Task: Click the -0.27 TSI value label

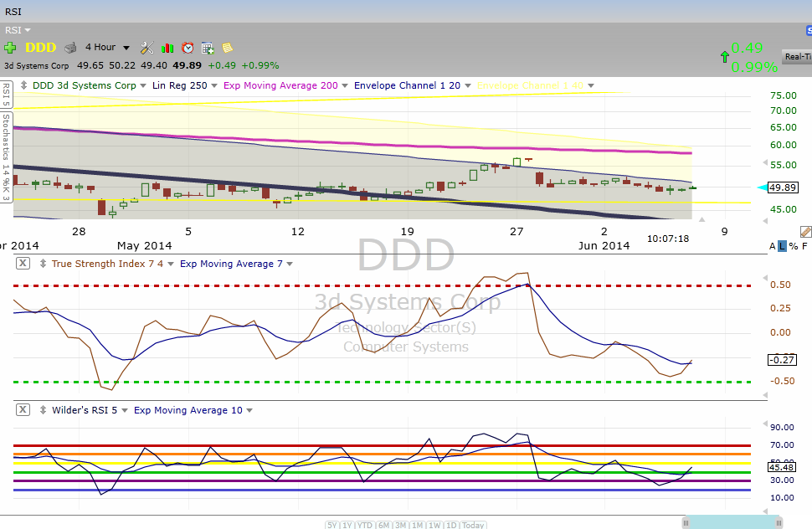Action: pyautogui.click(x=782, y=360)
